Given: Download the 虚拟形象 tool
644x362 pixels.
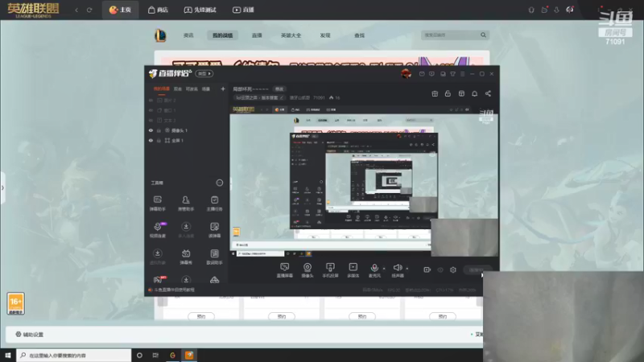Looking at the screenshot, I should pos(157,257).
